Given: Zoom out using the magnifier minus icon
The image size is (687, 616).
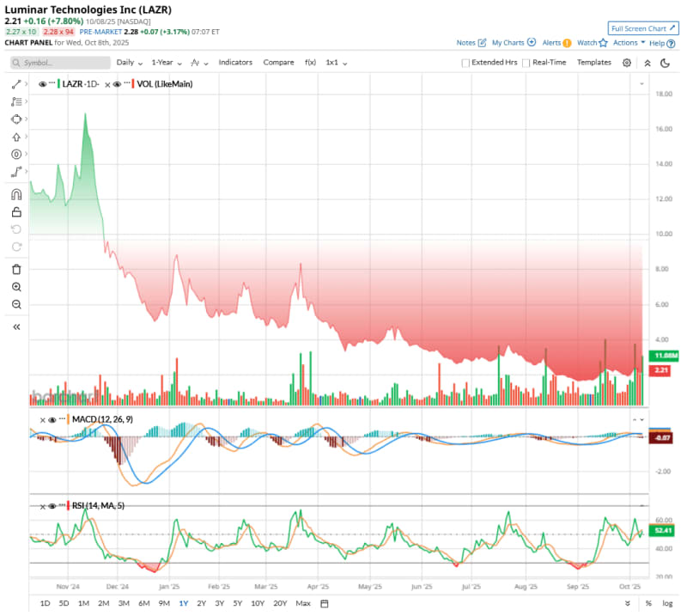Looking at the screenshot, I should coord(16,305).
